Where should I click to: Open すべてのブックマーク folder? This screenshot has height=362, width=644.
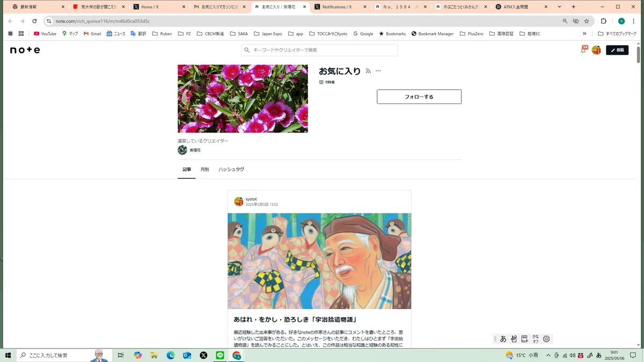[617, 33]
